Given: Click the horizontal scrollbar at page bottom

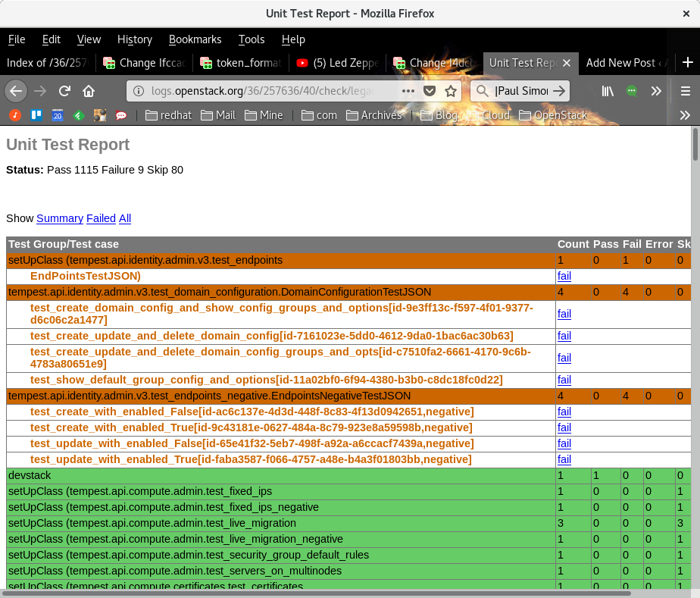Looking at the screenshot, I should [x=317, y=593].
